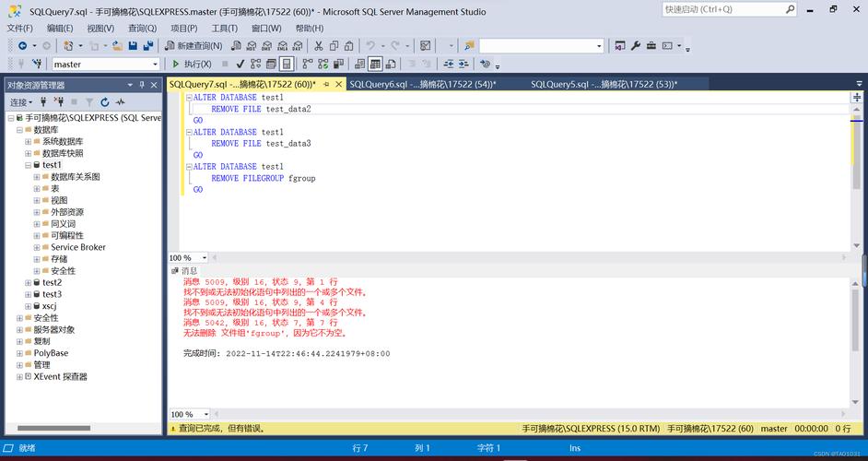This screenshot has height=461, width=868.
Task: Open the 帮助(H) menu
Action: click(x=310, y=29)
